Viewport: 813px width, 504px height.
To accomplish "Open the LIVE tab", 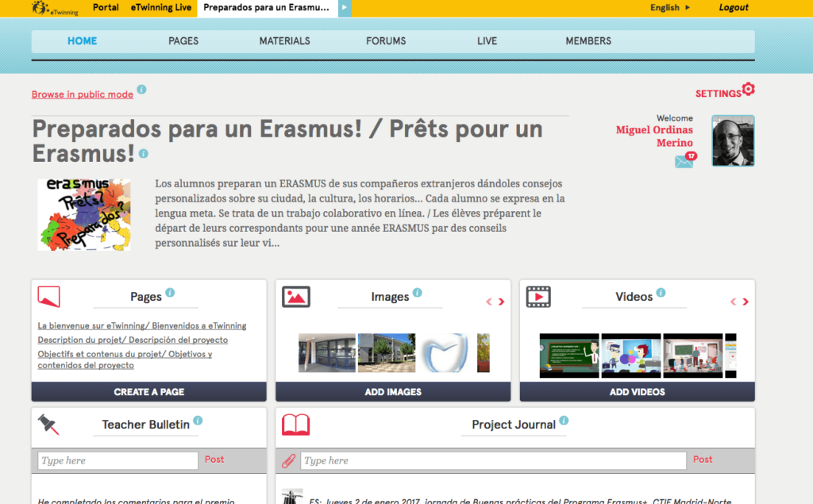I will point(487,41).
